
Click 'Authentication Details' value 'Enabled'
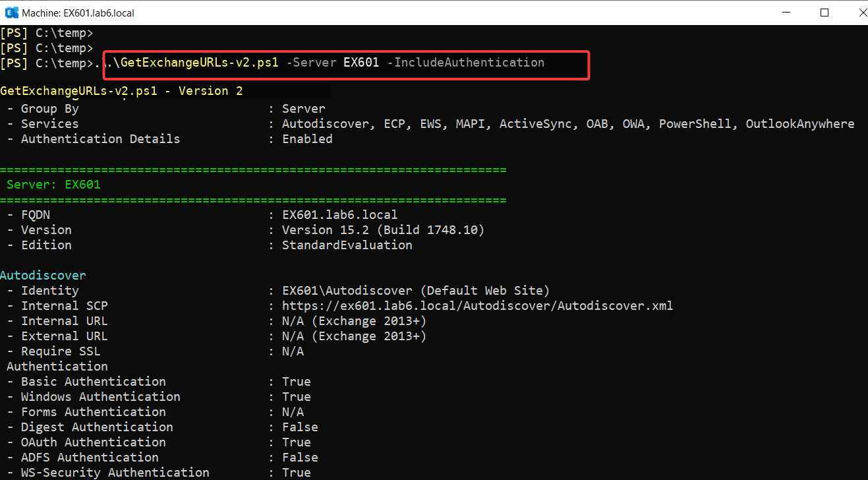point(307,139)
